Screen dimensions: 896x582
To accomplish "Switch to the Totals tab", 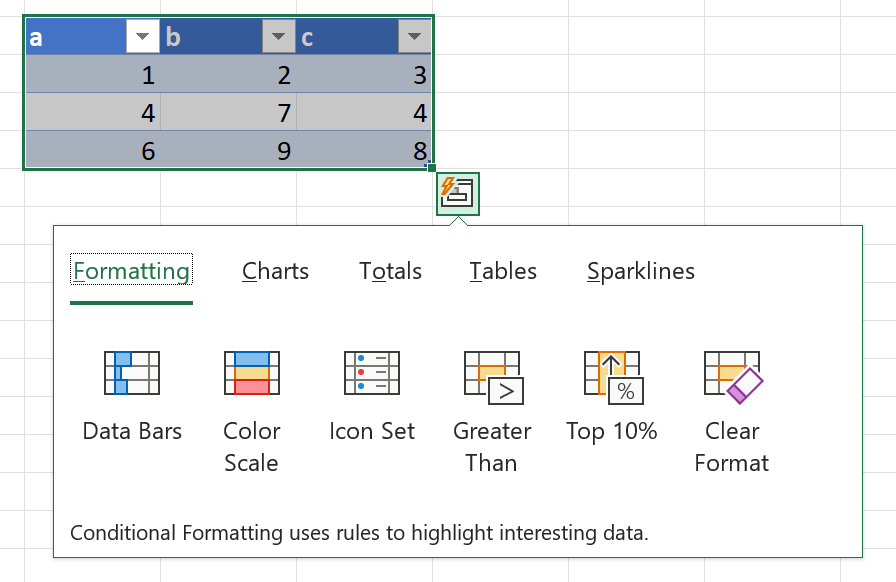I will (390, 271).
